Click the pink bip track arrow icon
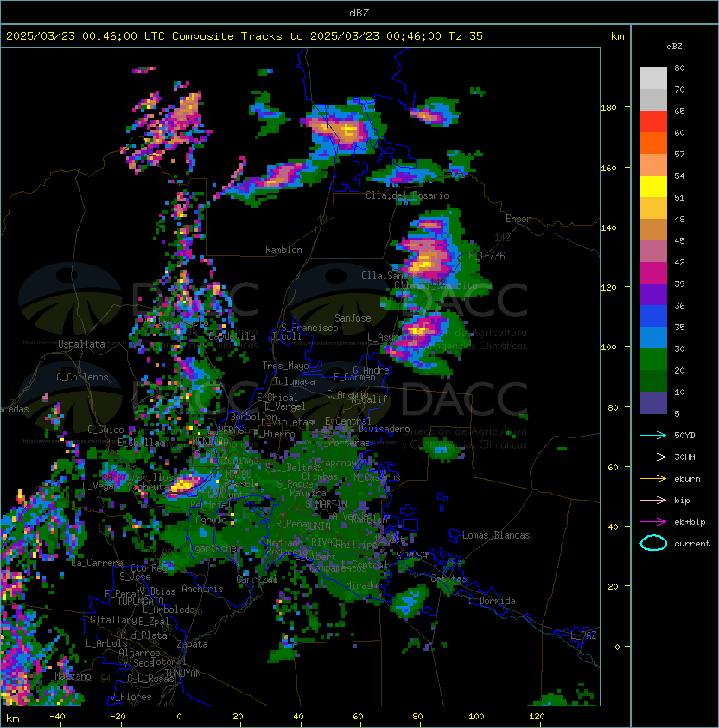Screen dimensions: 719x728 pos(653,501)
